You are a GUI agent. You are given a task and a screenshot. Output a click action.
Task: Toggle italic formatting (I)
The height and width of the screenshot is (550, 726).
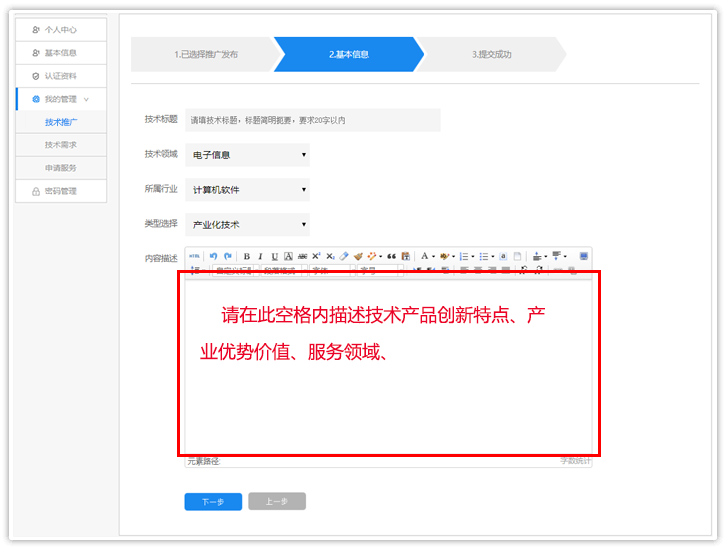pyautogui.click(x=260, y=256)
